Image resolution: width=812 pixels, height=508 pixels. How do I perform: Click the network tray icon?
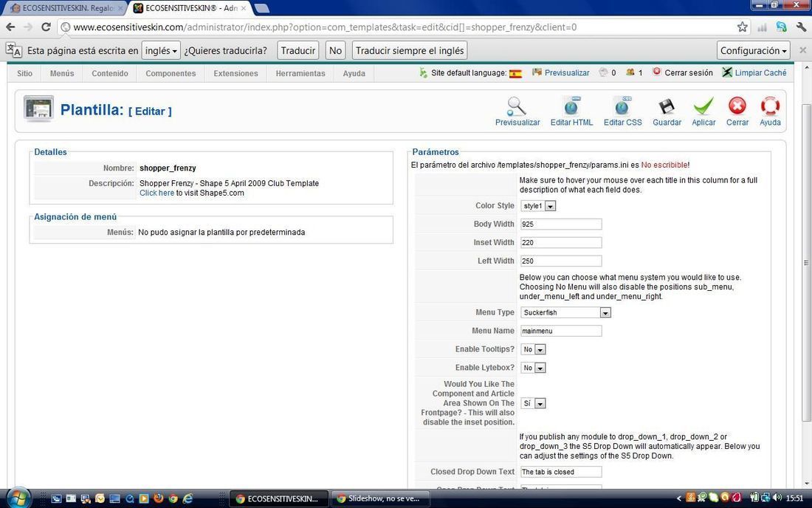765,498
